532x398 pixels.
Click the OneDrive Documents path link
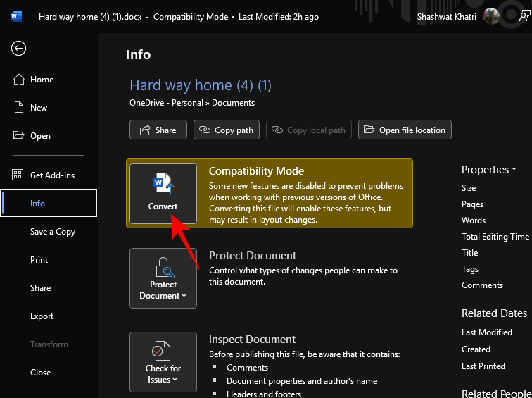click(192, 103)
